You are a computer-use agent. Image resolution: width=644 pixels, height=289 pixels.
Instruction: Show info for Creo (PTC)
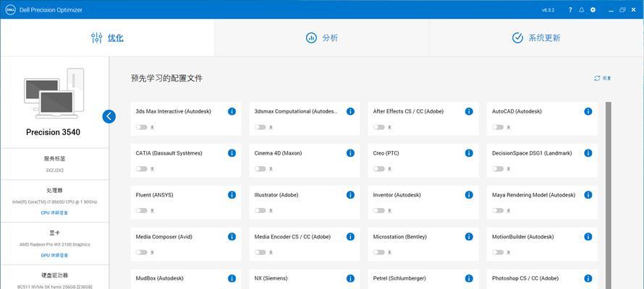[469, 153]
